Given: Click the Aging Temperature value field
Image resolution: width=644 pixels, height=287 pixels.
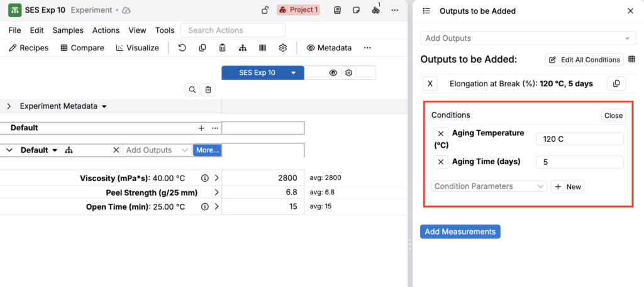Looking at the screenshot, I should 579,139.
